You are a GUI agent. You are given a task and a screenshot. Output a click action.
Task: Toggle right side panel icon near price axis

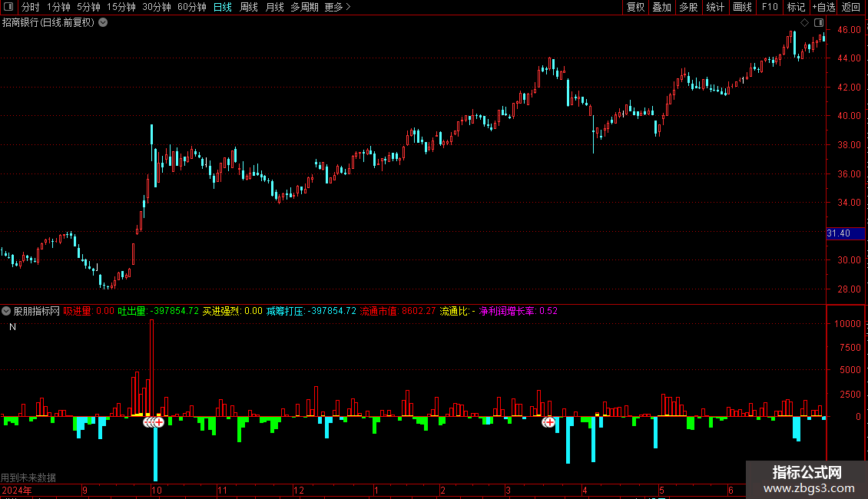pos(819,23)
